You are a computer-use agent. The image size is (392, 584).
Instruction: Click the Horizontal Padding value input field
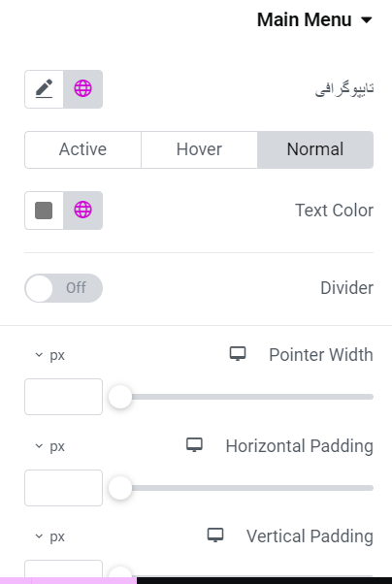point(63,488)
